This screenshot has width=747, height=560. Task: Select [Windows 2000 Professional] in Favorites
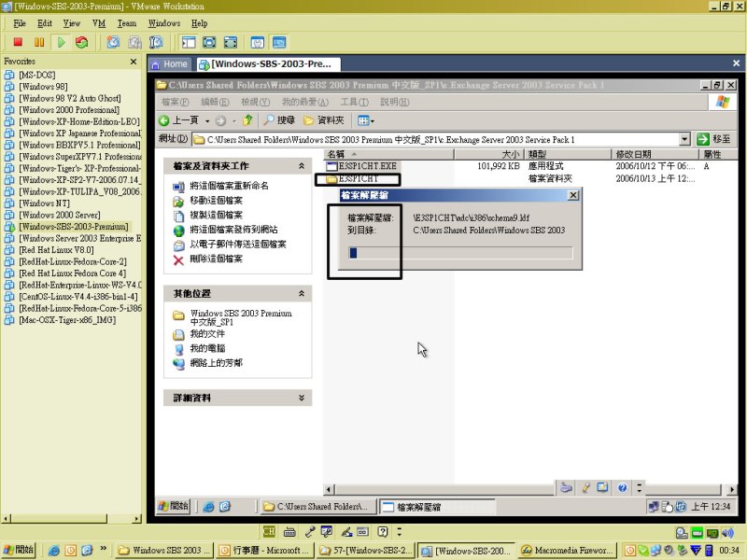pos(69,110)
